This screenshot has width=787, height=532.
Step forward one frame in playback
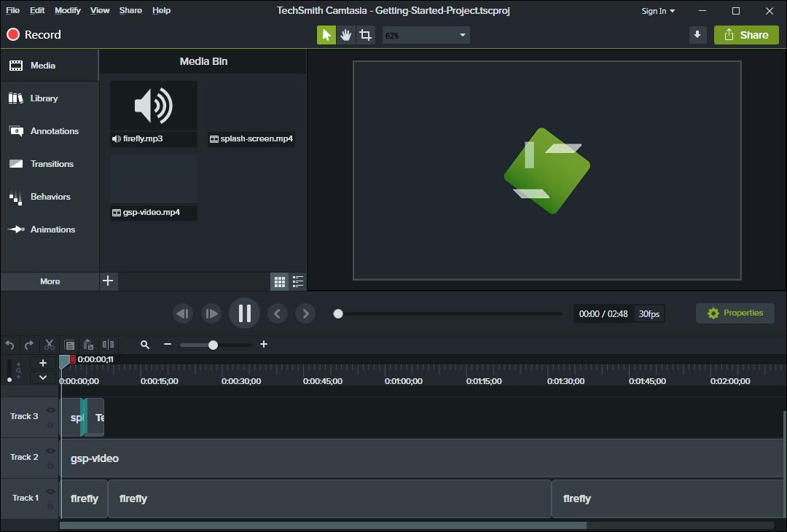211,313
